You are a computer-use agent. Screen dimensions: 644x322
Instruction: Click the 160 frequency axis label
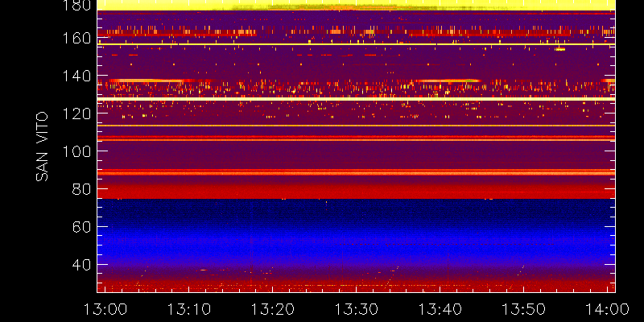[x=76, y=38]
